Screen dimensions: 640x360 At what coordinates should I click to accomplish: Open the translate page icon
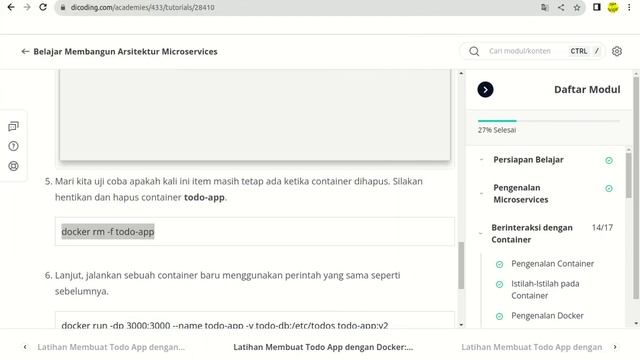coord(544,7)
